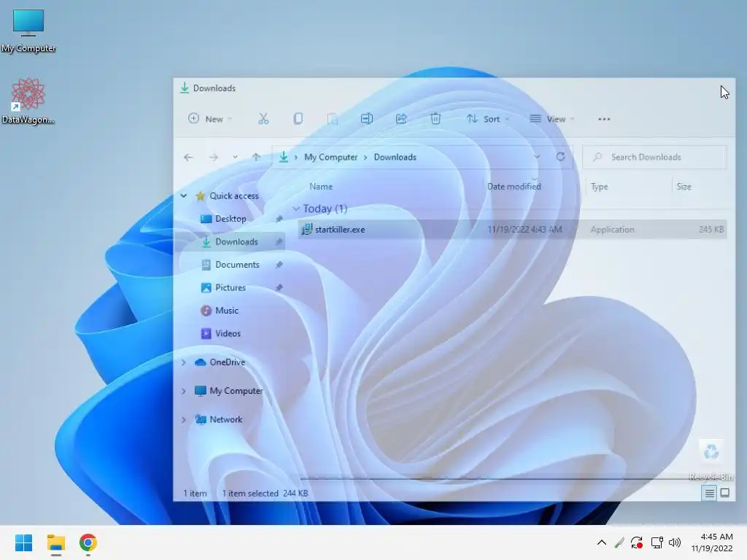Click the Search Downloads field

[x=654, y=157]
